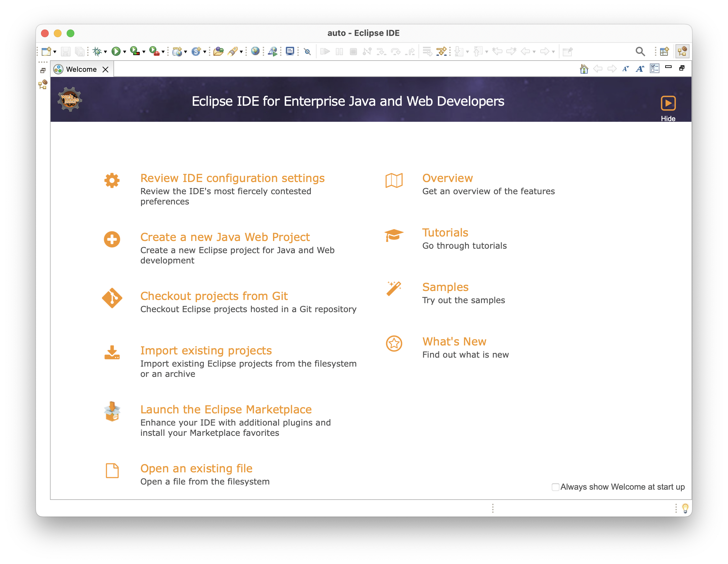Expand the Debug dropdown arrow
The image size is (728, 564).
[x=105, y=52]
